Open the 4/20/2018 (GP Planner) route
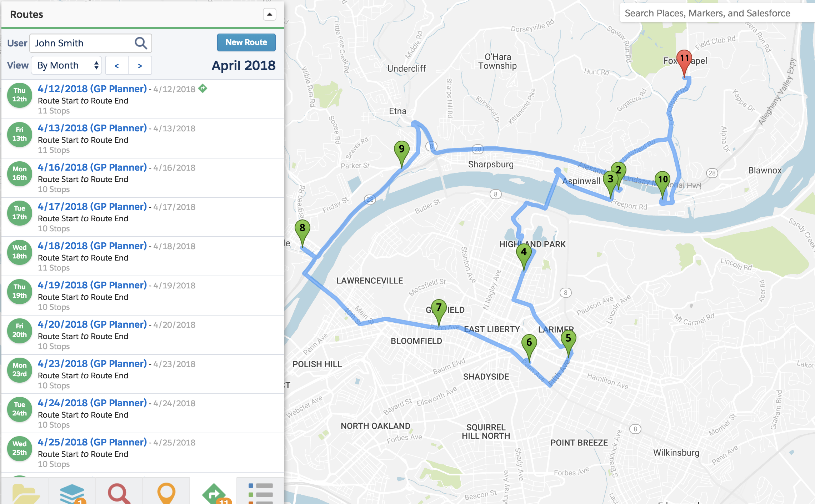Viewport: 815px width, 504px height. (92, 324)
